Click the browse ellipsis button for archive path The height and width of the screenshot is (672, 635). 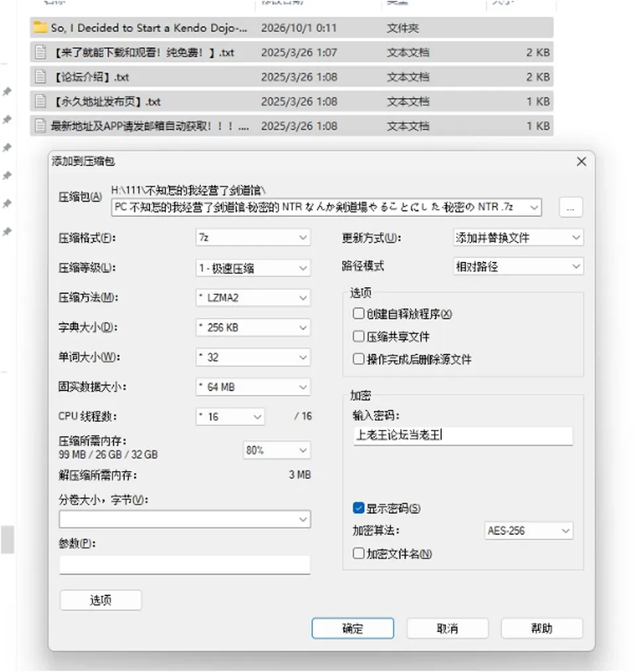pyautogui.click(x=570, y=208)
